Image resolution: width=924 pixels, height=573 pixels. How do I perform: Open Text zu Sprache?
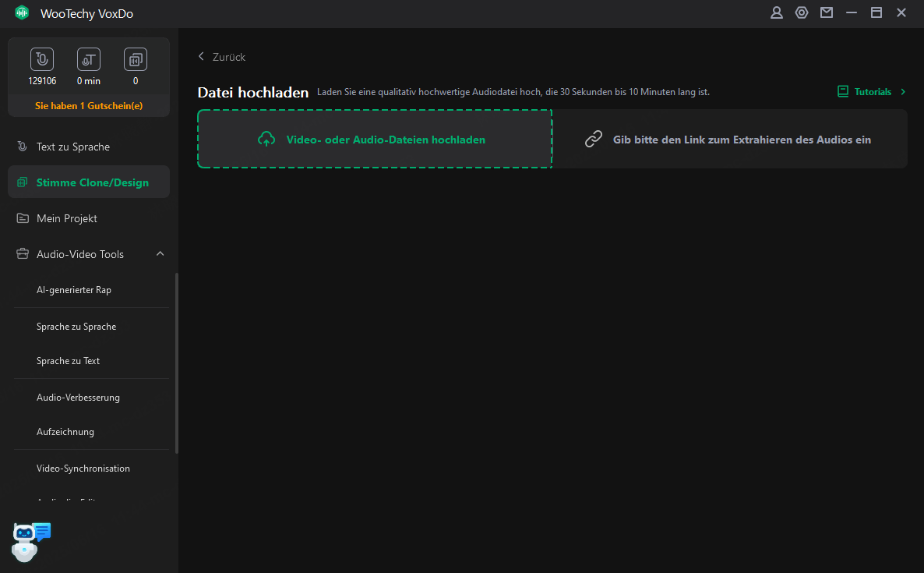tap(73, 147)
